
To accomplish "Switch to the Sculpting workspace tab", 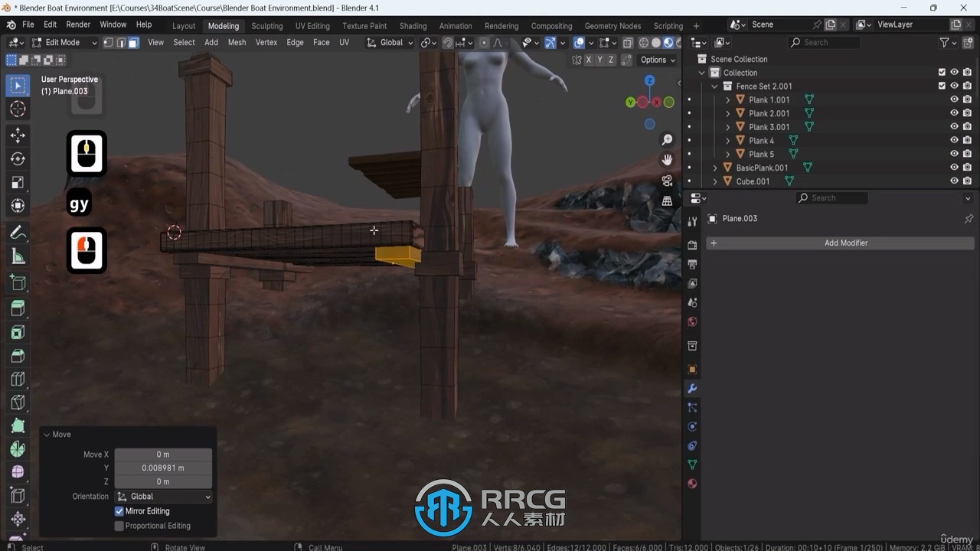I will tap(267, 26).
